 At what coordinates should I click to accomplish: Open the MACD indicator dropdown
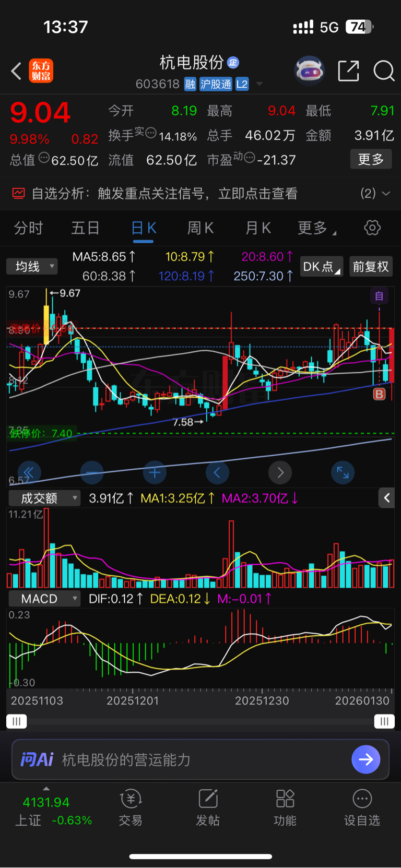(44, 599)
